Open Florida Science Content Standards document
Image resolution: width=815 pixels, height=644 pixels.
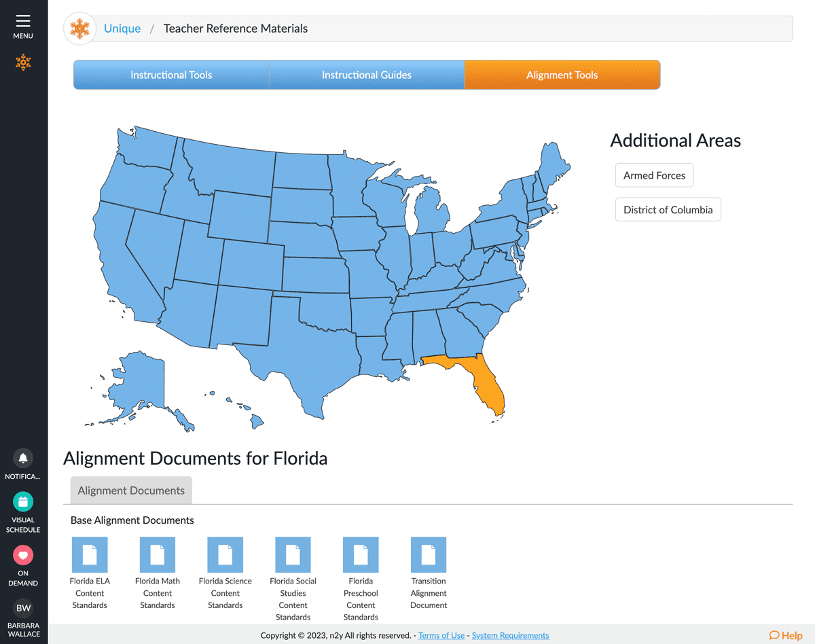pos(225,555)
